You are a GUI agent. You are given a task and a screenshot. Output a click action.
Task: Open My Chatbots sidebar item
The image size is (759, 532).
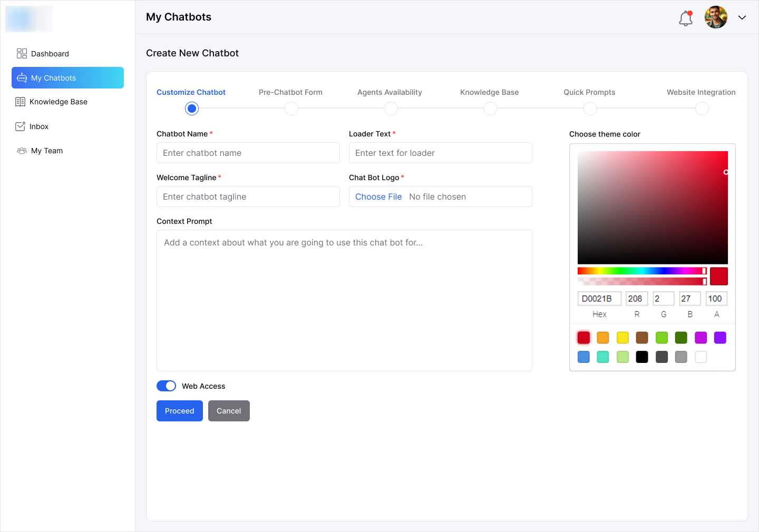click(x=67, y=78)
